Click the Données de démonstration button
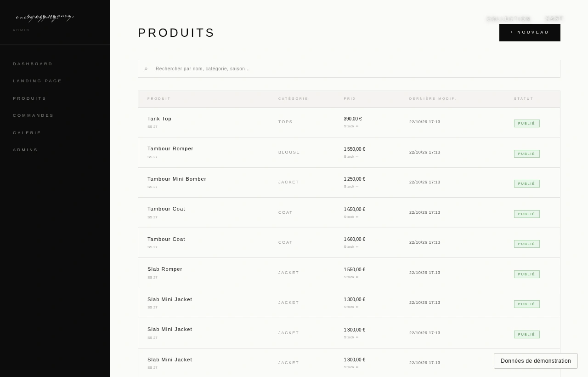Image resolution: width=588 pixels, height=377 pixels. click(536, 361)
